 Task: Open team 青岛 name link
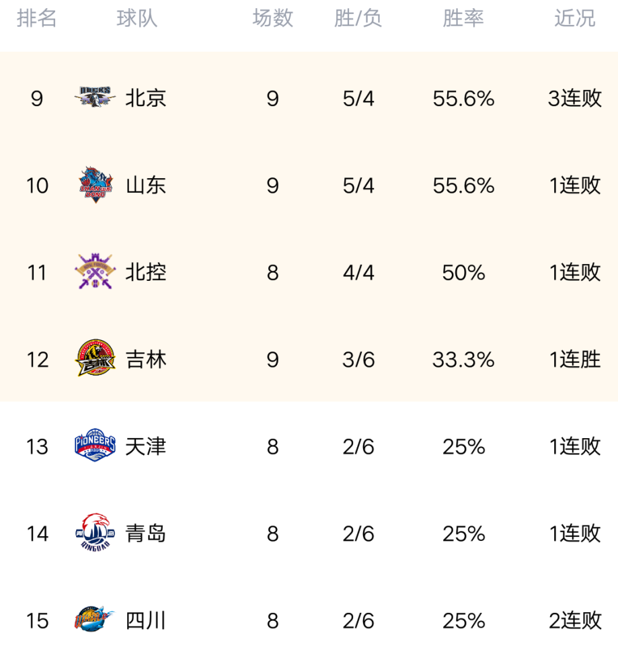(x=146, y=533)
